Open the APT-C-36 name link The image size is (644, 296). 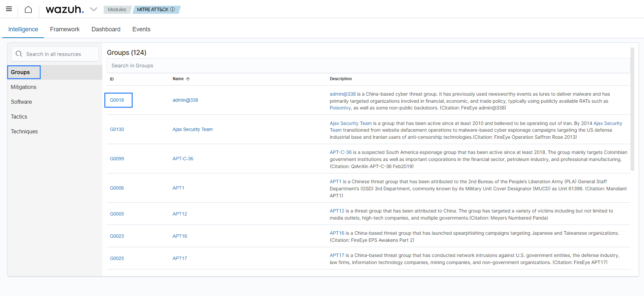[183, 159]
